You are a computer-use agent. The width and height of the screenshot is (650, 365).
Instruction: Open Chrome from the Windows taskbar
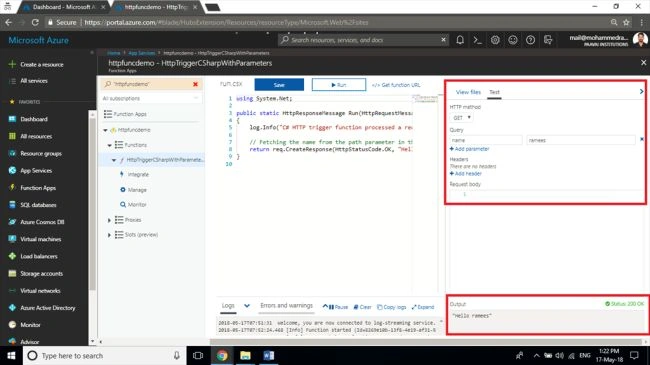click(x=222, y=355)
